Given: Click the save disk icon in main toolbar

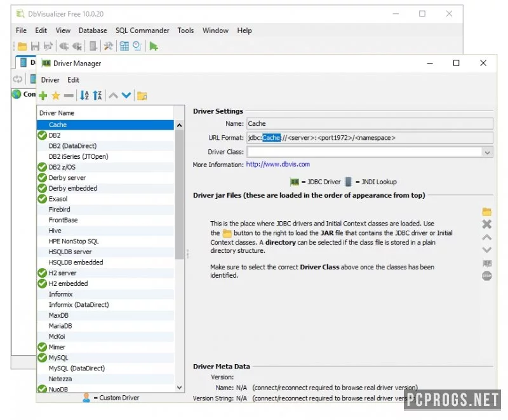Looking at the screenshot, I should click(35, 46).
